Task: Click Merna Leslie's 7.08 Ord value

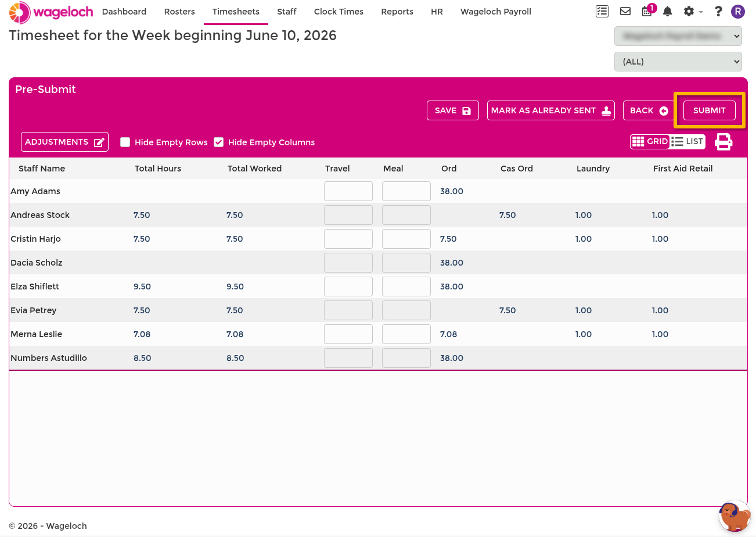Action: click(x=449, y=334)
